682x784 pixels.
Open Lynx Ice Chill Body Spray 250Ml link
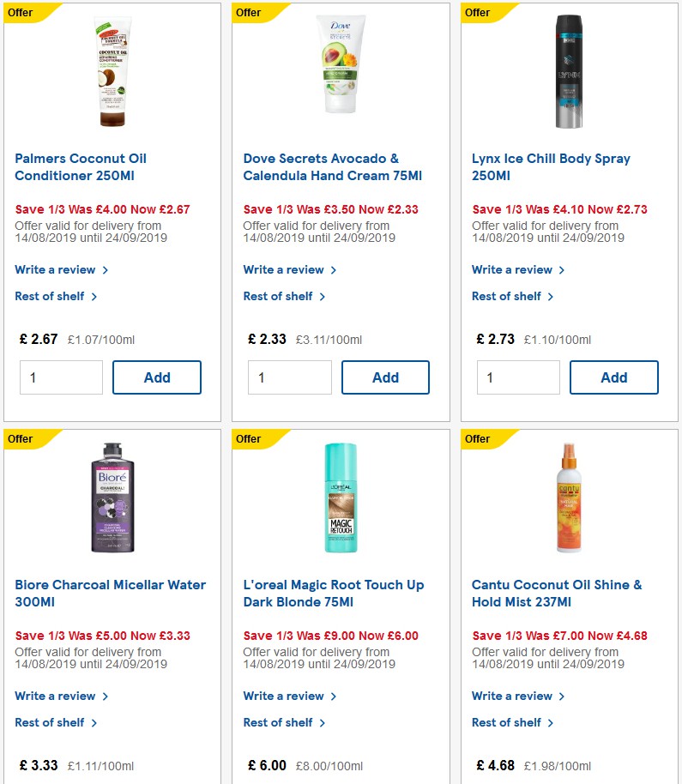point(551,167)
